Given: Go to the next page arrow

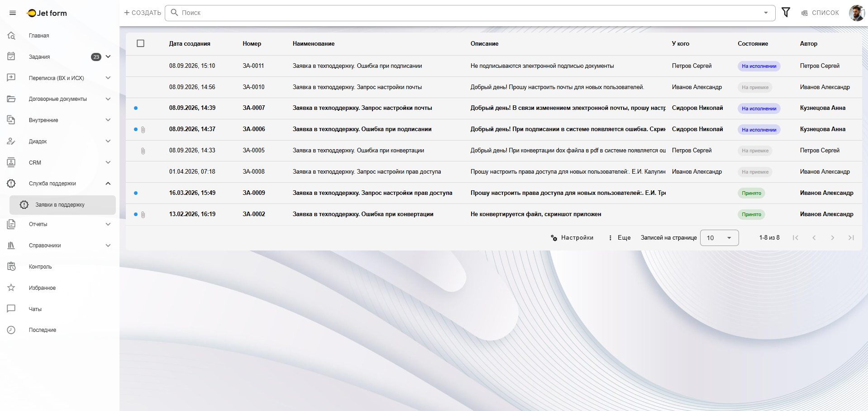Looking at the screenshot, I should [x=832, y=238].
